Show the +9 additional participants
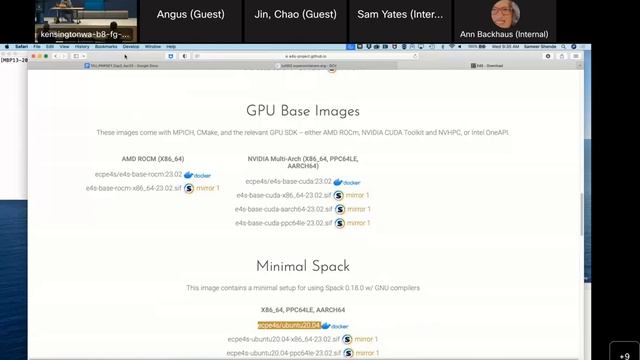Image resolution: width=640 pixels, height=360 pixels. (624, 351)
